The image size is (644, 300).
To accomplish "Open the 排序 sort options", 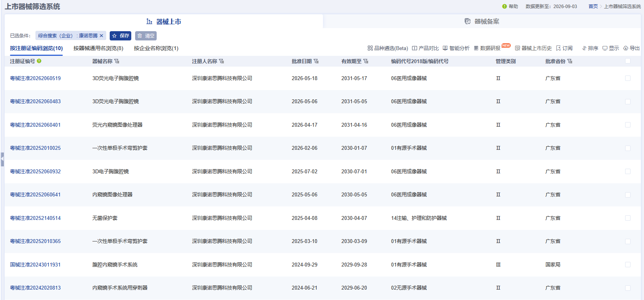I will pos(590,48).
